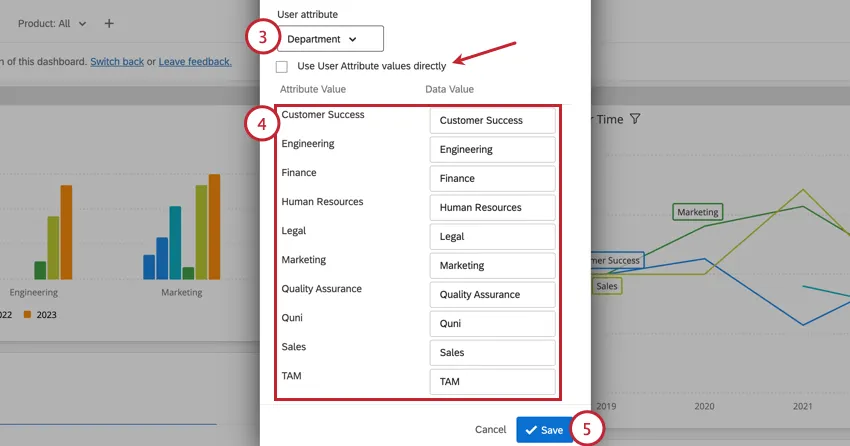The height and width of the screenshot is (446, 850).
Task: Click the filter funnel icon on chart
Action: point(635,119)
